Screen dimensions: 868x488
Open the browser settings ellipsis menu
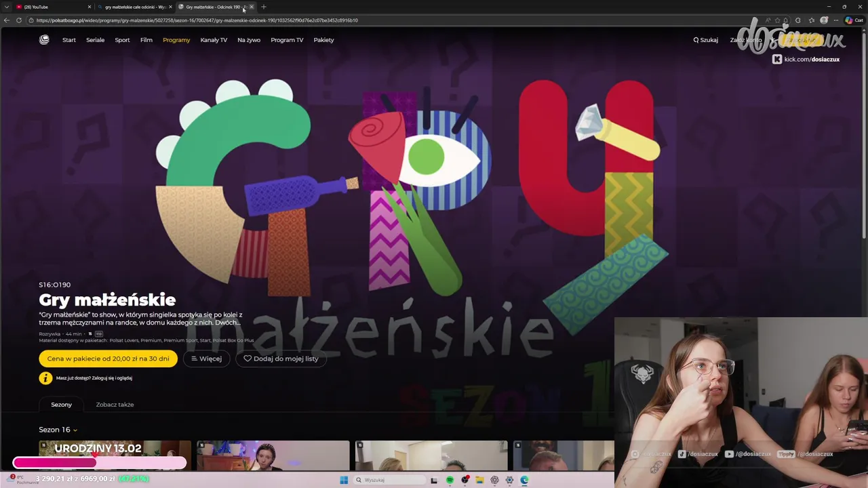click(836, 20)
